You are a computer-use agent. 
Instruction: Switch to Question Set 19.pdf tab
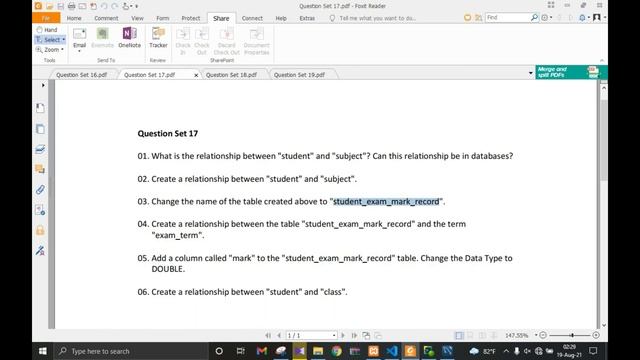299,75
